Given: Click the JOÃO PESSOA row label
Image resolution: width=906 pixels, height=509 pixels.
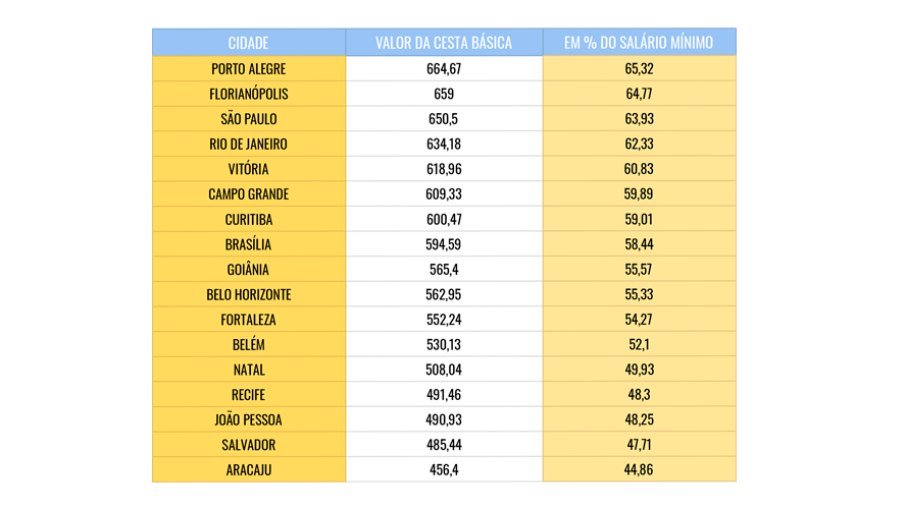Looking at the screenshot, I should click(x=248, y=420).
